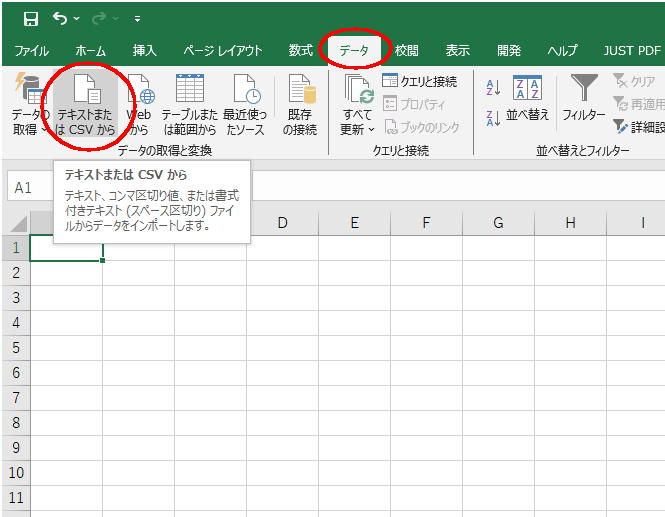Switch to the 校閲 tab
The height and width of the screenshot is (517, 665).
(x=406, y=51)
